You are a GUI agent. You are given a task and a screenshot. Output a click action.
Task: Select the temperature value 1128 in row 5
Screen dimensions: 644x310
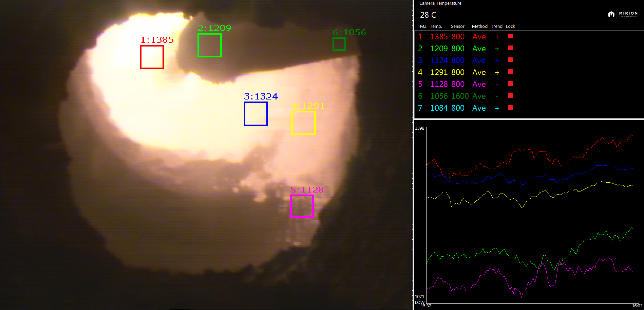coord(439,84)
